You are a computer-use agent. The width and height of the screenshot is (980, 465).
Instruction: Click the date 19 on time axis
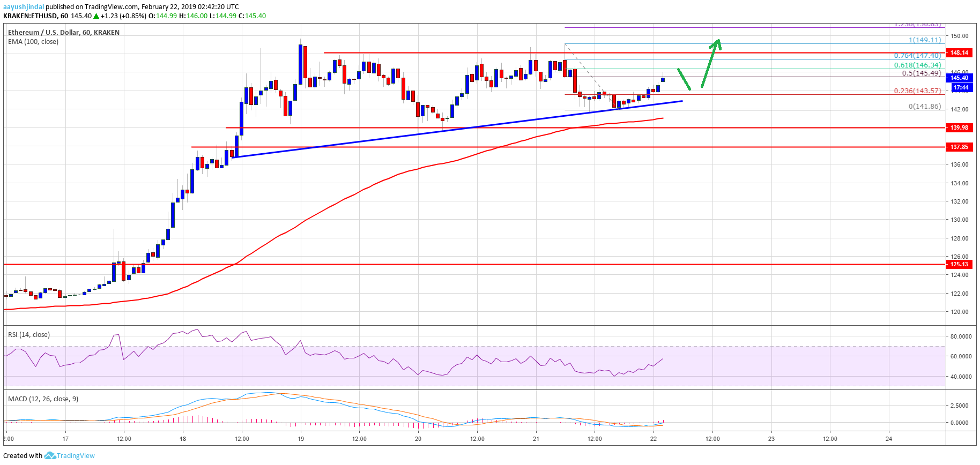[x=301, y=439]
